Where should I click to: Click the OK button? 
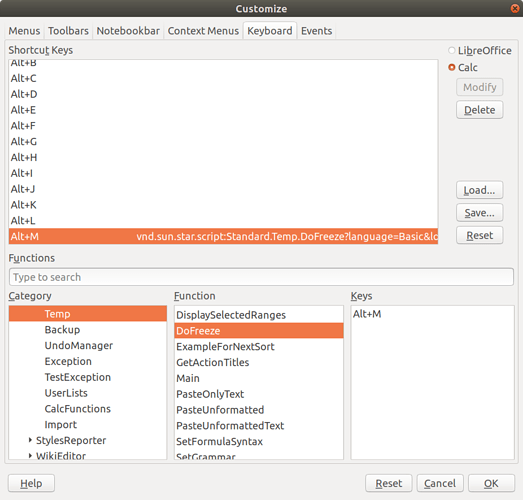click(x=491, y=483)
